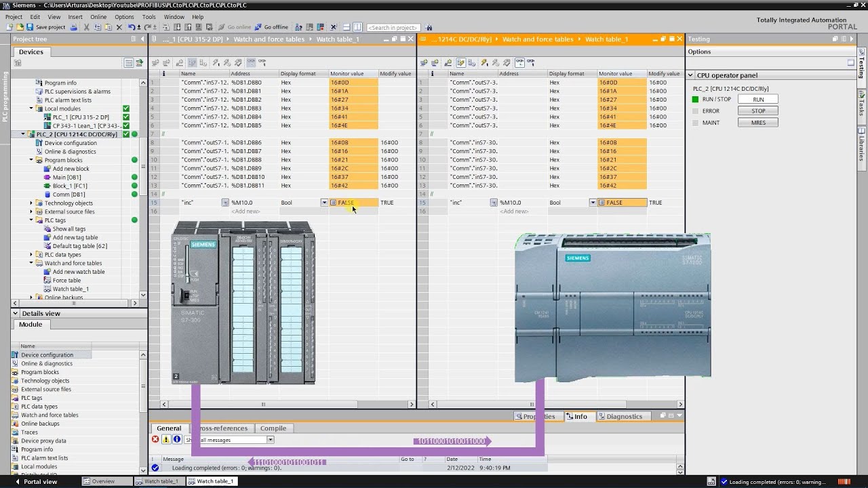The image size is (868, 488).
Task: Click the STOP button in CPU operator panel
Action: [x=758, y=111]
